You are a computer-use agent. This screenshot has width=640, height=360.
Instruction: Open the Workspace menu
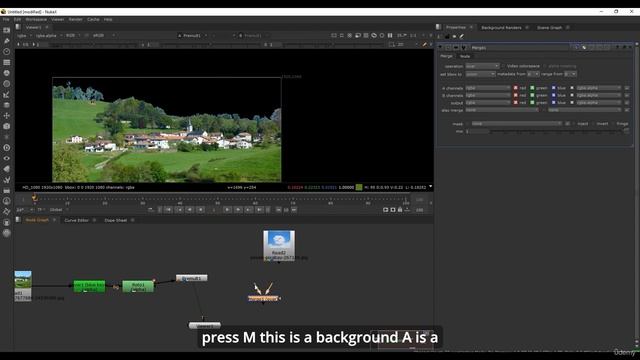[36, 19]
